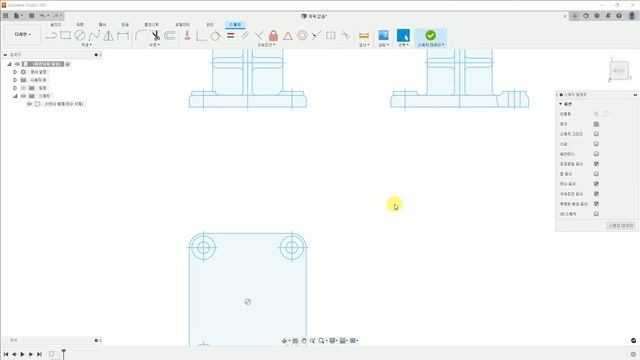Toggle Snap checkbox in sketch palette
Image resolution: width=640 pixels, height=360 pixels.
coord(596,144)
